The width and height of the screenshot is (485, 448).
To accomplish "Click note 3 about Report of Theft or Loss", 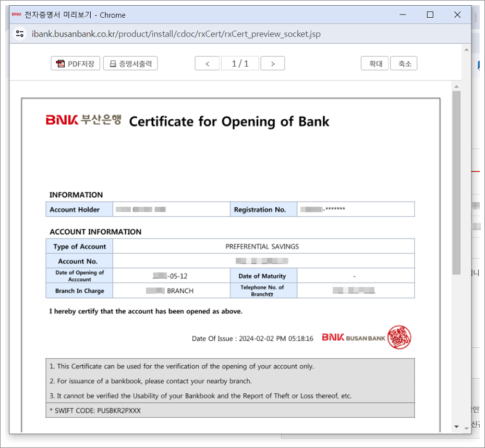I will point(200,396).
